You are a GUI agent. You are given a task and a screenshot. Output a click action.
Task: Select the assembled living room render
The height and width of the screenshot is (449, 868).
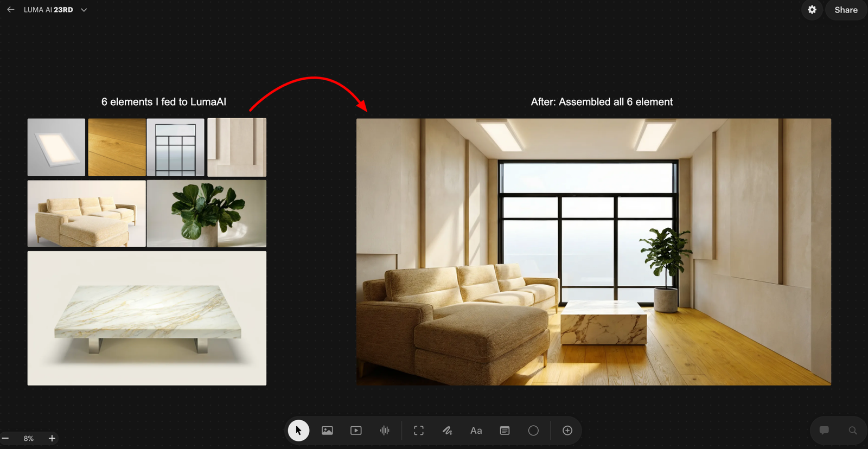tap(593, 252)
